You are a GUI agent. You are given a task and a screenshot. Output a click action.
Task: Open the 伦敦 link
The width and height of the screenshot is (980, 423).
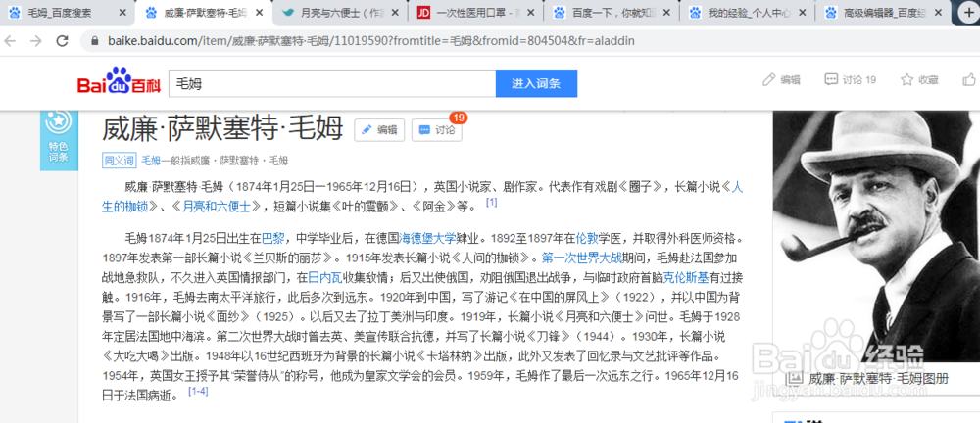pyautogui.click(x=587, y=238)
